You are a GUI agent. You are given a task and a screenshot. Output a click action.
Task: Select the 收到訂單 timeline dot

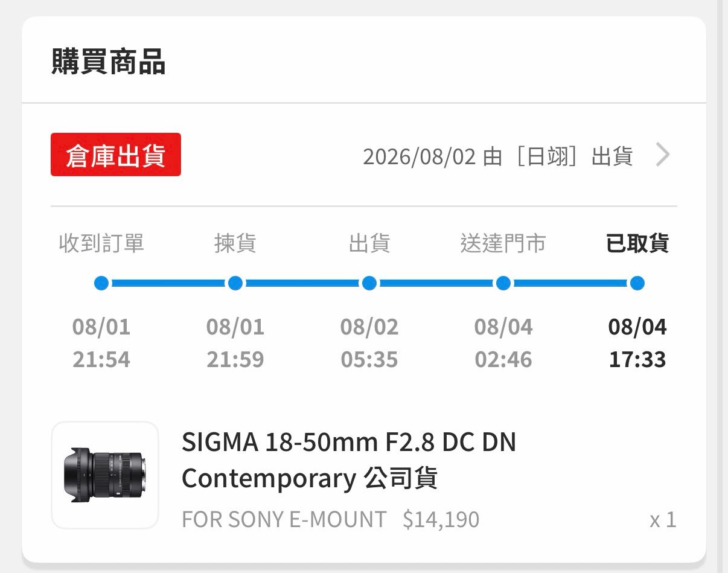101,283
